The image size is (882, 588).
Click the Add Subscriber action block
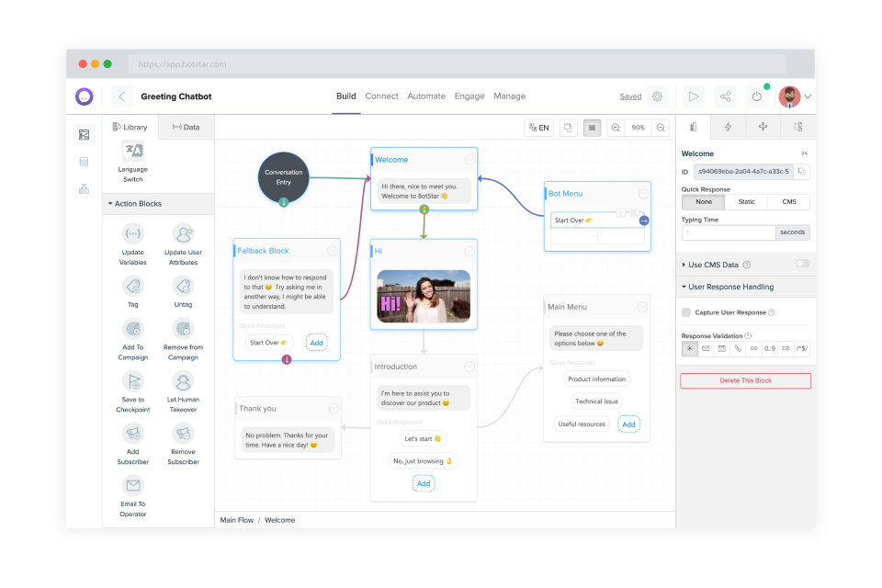(132, 442)
